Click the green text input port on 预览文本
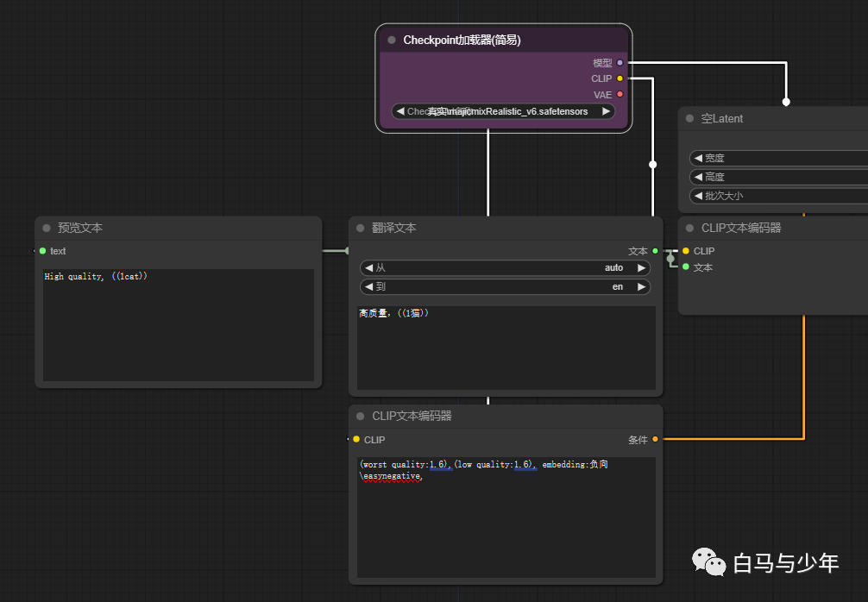Screen dimensions: 868x602 (42, 251)
